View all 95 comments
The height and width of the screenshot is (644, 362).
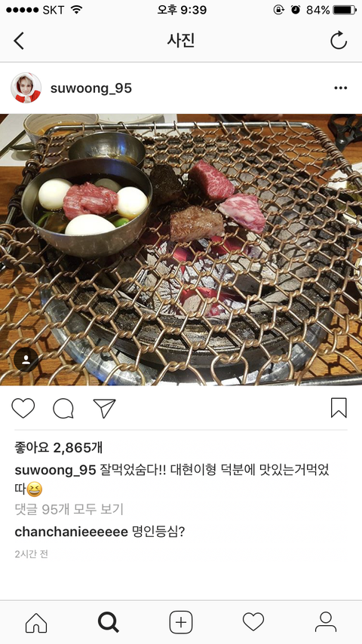click(69, 510)
